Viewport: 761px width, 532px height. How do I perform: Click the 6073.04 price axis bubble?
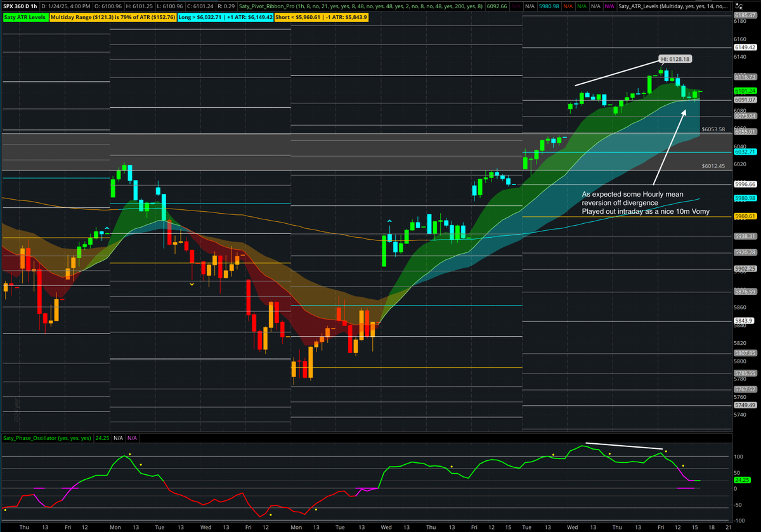(745, 116)
